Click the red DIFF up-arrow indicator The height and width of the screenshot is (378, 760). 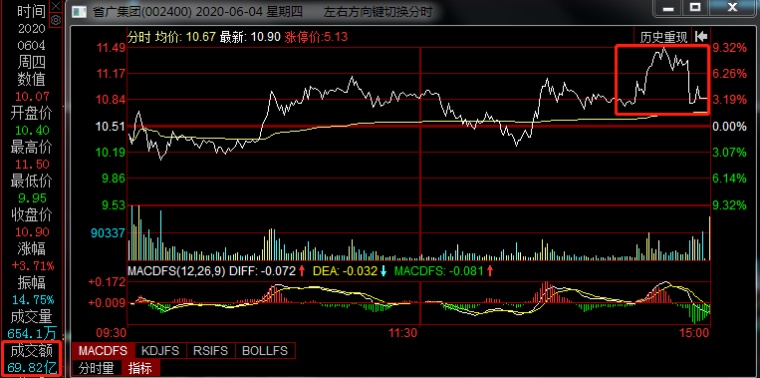tap(301, 271)
